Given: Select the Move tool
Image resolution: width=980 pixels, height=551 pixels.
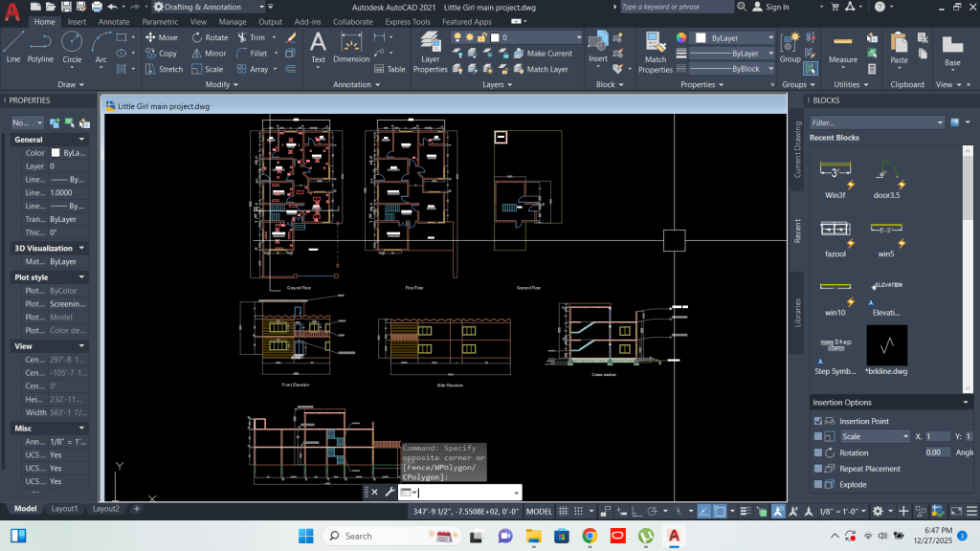Looking at the screenshot, I should (163, 38).
